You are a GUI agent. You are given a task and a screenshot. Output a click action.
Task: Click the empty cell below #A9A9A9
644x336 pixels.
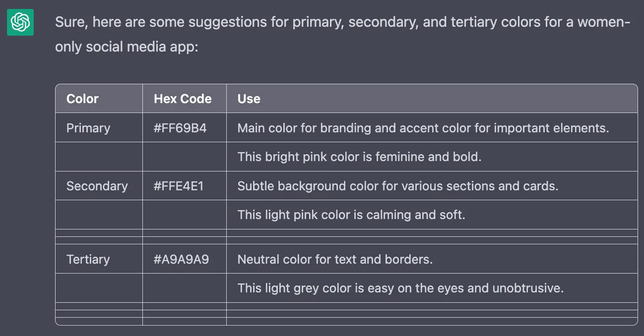(x=185, y=288)
